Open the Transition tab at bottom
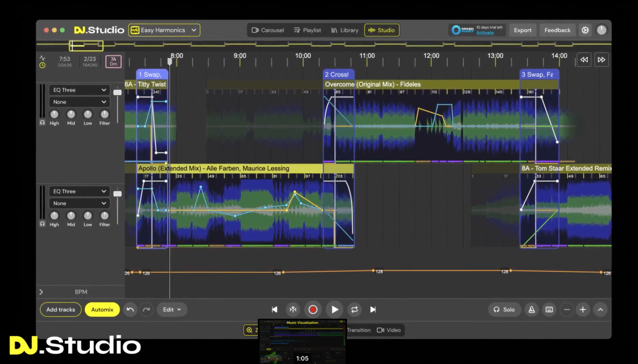This screenshot has height=364, width=638. [x=359, y=330]
